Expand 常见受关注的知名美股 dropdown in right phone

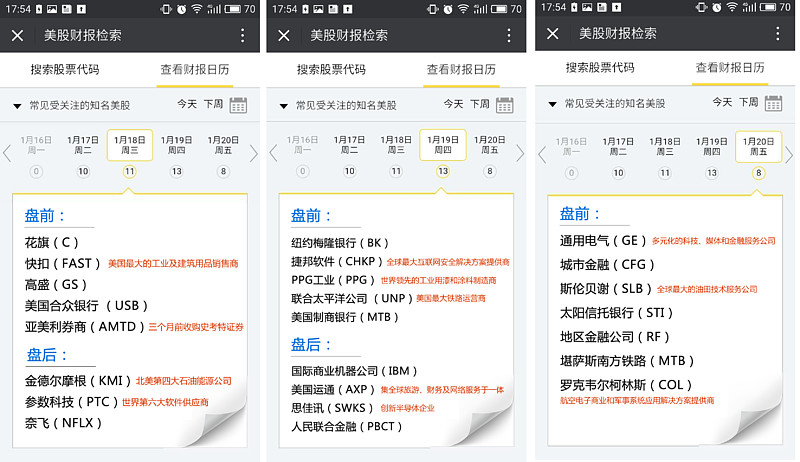(x=607, y=104)
